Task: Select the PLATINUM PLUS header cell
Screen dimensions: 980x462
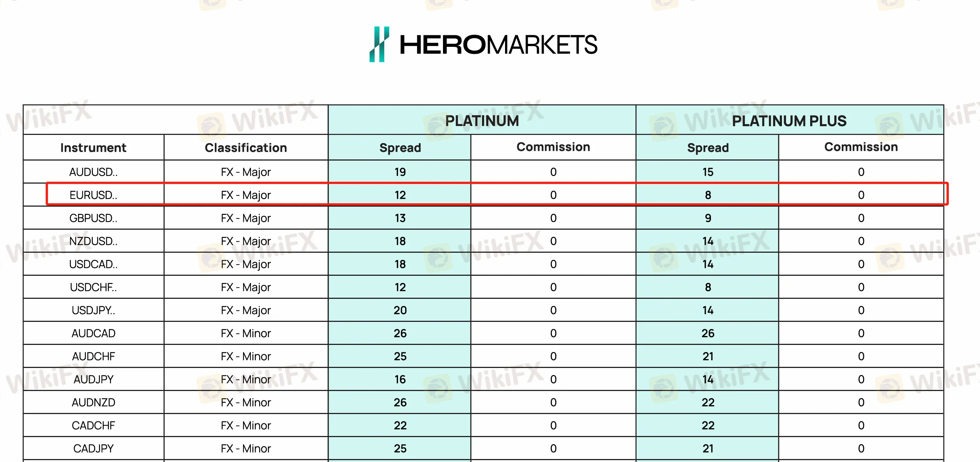Action: pyautogui.click(x=789, y=120)
